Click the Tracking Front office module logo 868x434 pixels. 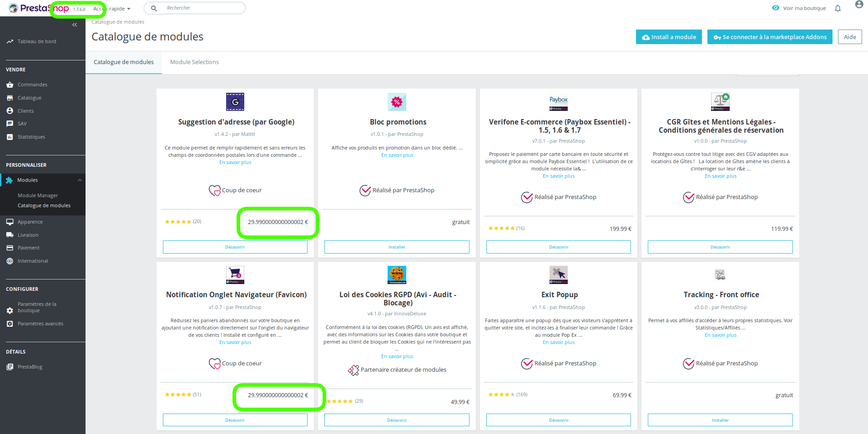tap(720, 274)
